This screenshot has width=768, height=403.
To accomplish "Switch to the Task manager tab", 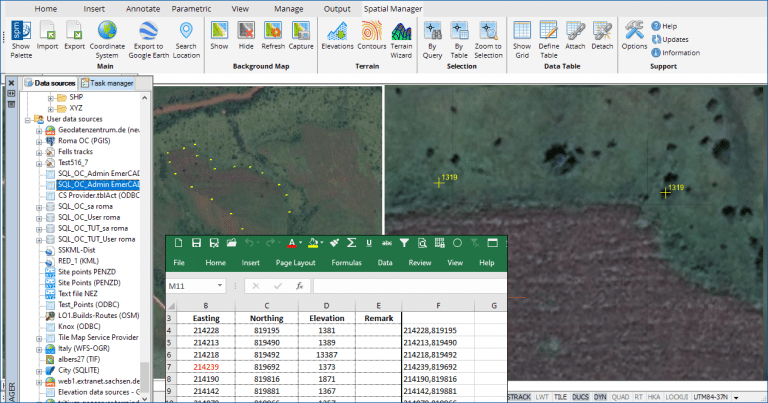I will coord(107,83).
